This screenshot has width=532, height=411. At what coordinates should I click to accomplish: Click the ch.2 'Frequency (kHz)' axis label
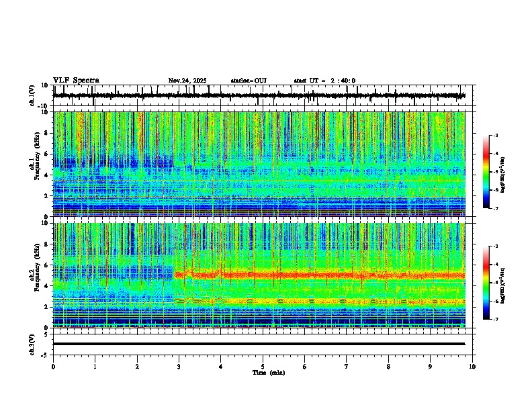37,267
